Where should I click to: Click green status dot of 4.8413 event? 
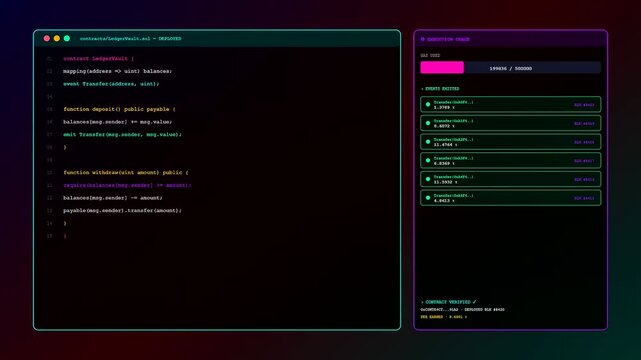428,198
